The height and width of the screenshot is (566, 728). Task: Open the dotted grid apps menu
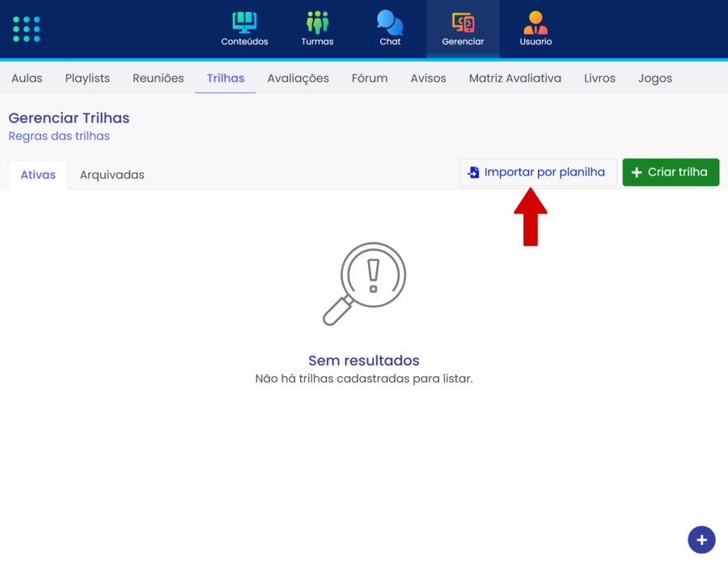click(x=27, y=29)
